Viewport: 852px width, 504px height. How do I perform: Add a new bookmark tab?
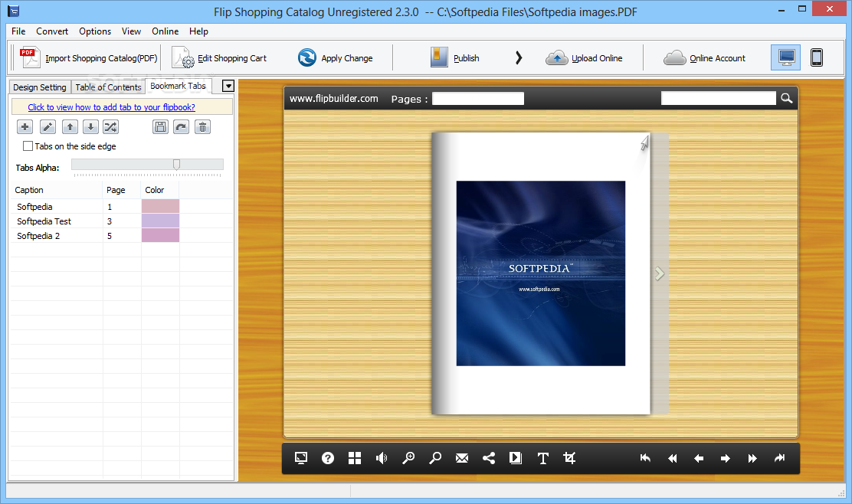25,127
